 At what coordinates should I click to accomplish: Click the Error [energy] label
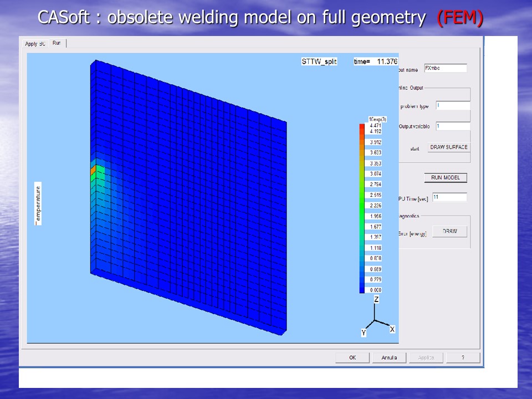pos(412,234)
